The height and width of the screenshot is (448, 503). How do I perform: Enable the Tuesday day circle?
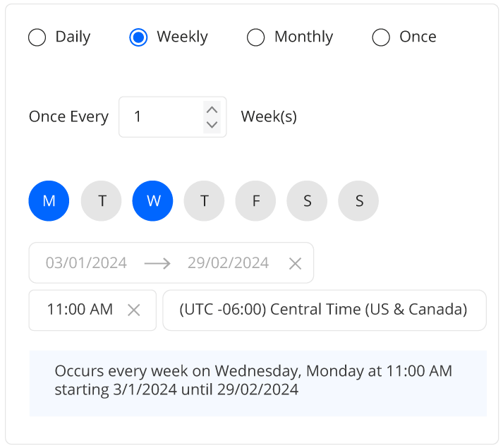coord(102,200)
